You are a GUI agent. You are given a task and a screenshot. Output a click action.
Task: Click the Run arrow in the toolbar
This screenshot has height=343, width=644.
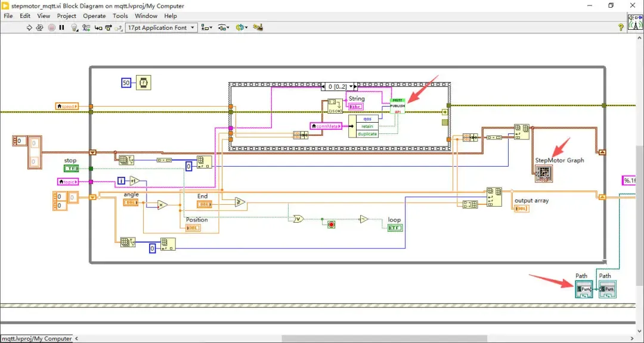pos(29,27)
